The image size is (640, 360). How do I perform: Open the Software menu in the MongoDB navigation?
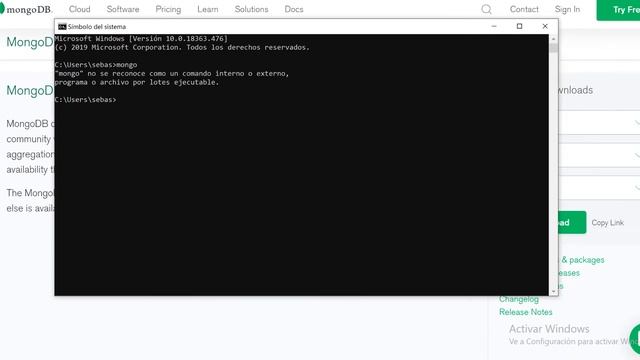pyautogui.click(x=123, y=9)
